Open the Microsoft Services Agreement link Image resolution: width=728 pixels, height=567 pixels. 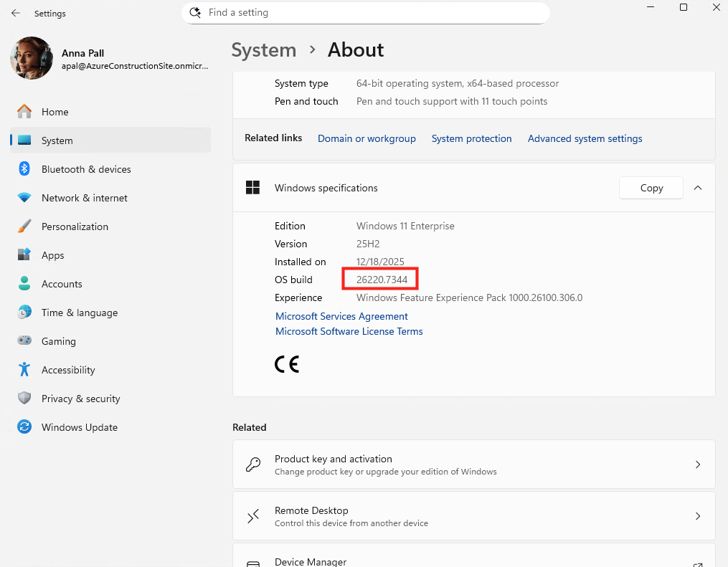(341, 316)
